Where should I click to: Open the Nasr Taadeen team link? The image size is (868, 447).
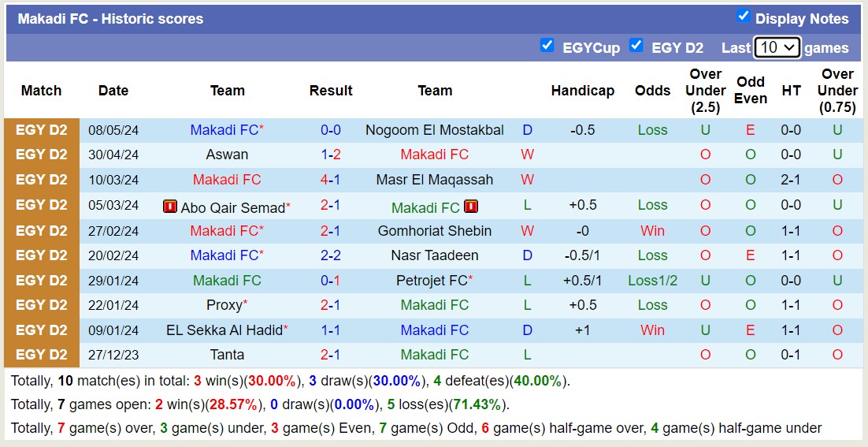[435, 255]
